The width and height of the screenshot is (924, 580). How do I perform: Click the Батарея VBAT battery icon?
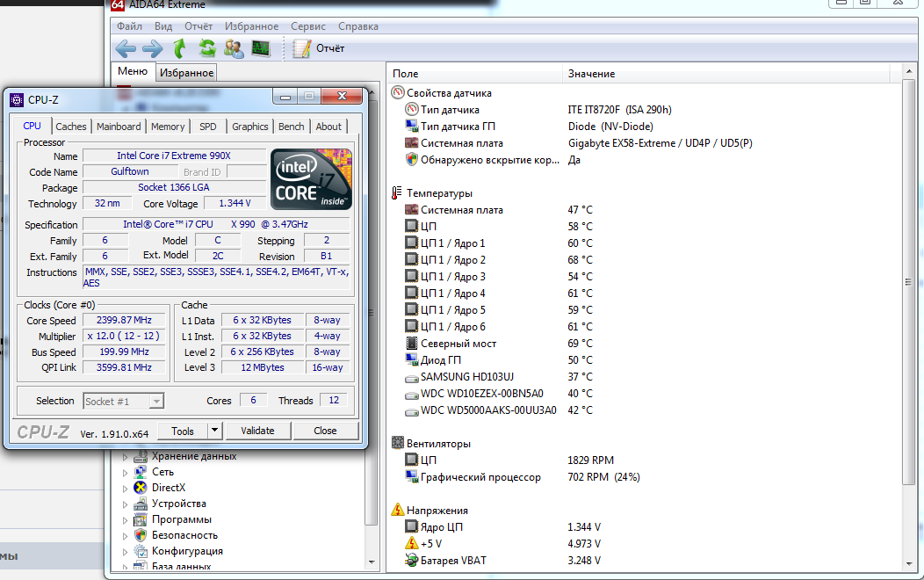411,560
